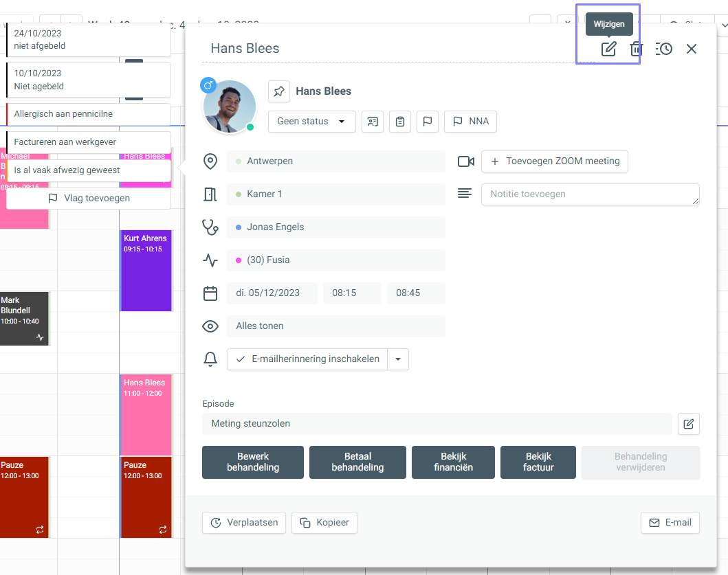The height and width of the screenshot is (575, 728).
Task: Click the bell reminder icon
Action: (x=210, y=359)
